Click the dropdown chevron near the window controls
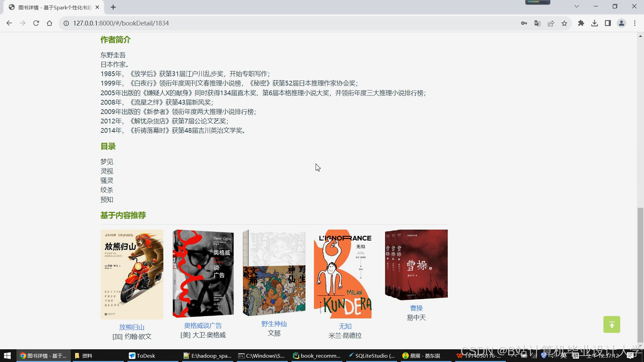644x362 pixels. click(x=577, y=6)
